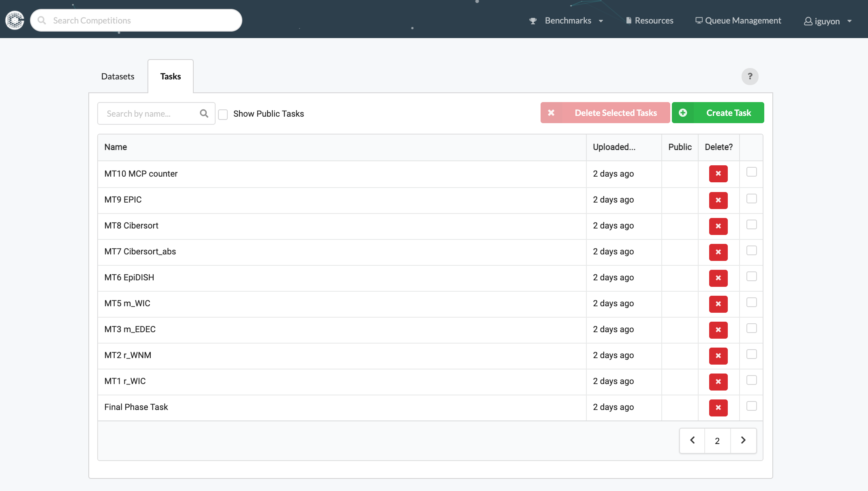The height and width of the screenshot is (491, 868).
Task: Click page number 2 in pagination
Action: (717, 440)
